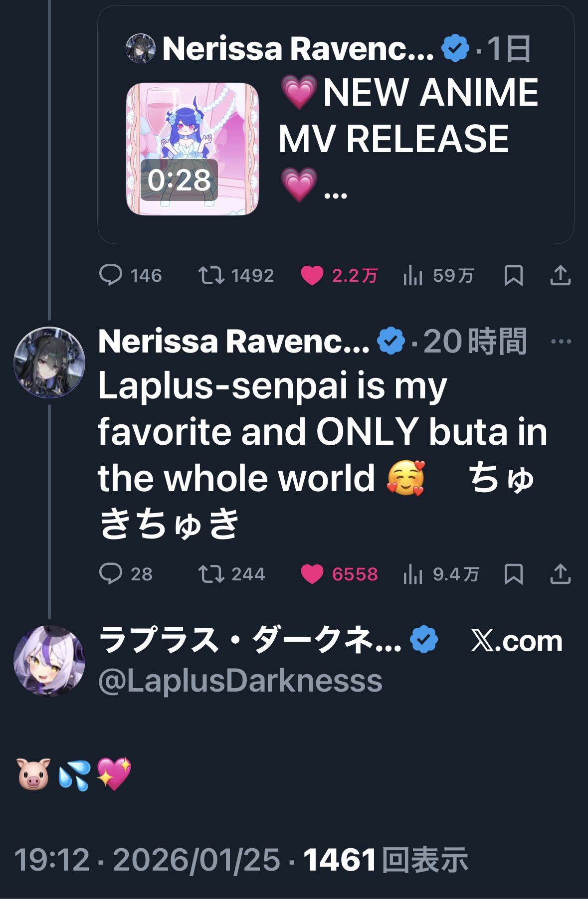The height and width of the screenshot is (899, 588).
Task: Unlike the tweet with 6558 likes
Action: (312, 574)
